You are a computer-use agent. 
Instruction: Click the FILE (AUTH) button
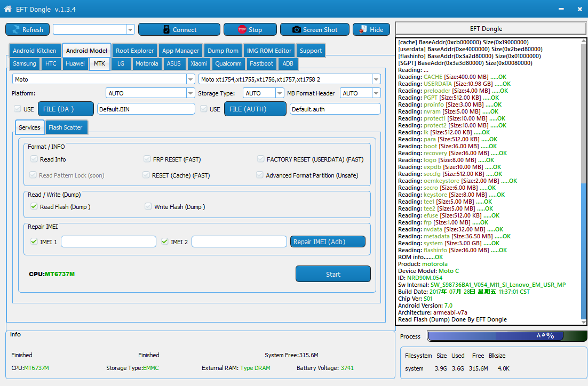[x=255, y=109]
